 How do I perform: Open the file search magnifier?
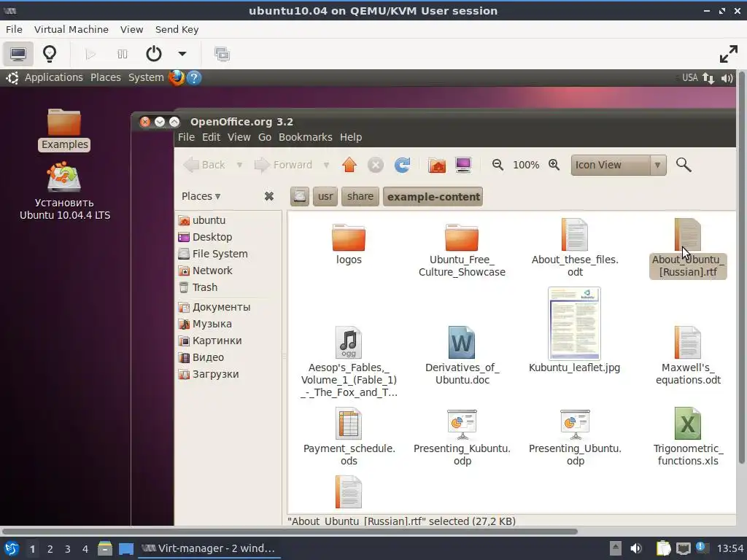point(684,165)
